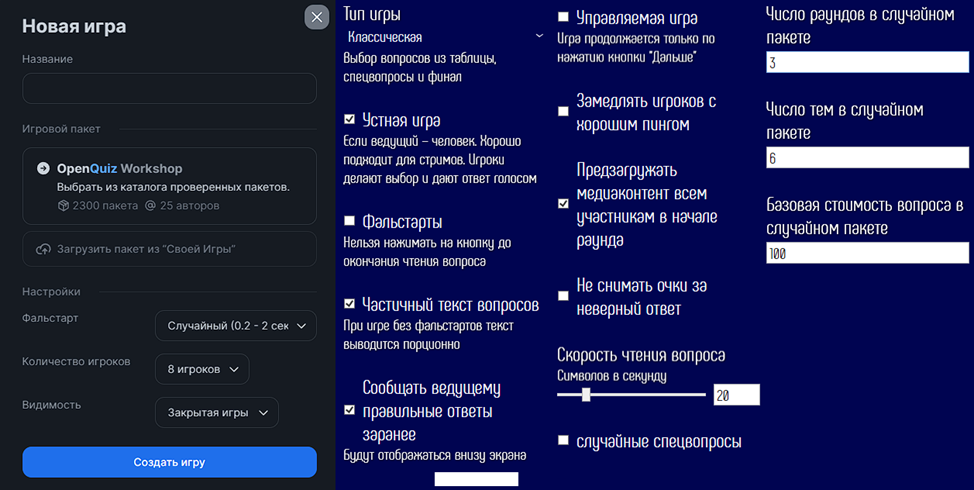Enable the Управляемая игра checkbox
This screenshot has width=974, height=490.
coord(564,17)
